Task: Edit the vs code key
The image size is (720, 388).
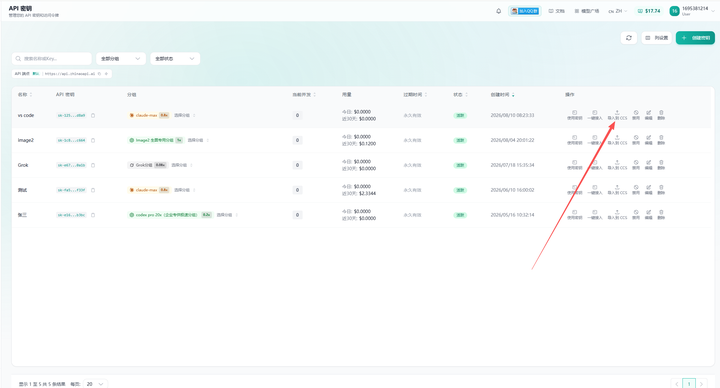Action: coord(648,115)
